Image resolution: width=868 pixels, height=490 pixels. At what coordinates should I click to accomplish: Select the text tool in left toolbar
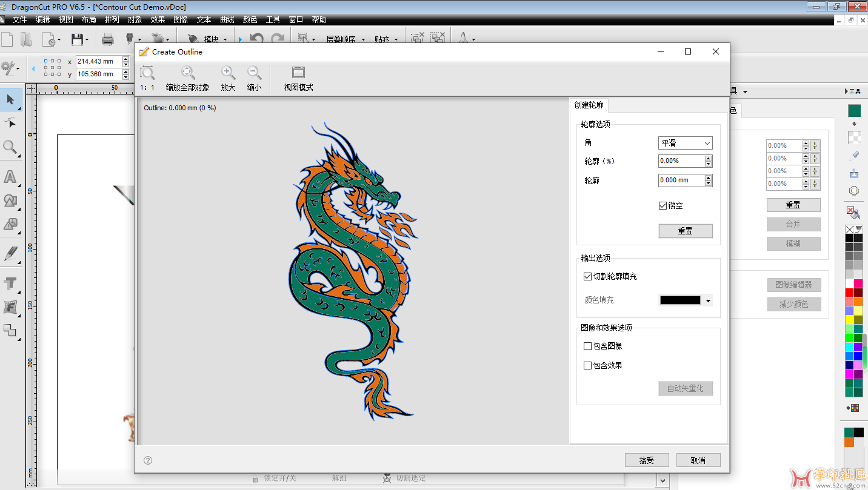click(x=10, y=177)
